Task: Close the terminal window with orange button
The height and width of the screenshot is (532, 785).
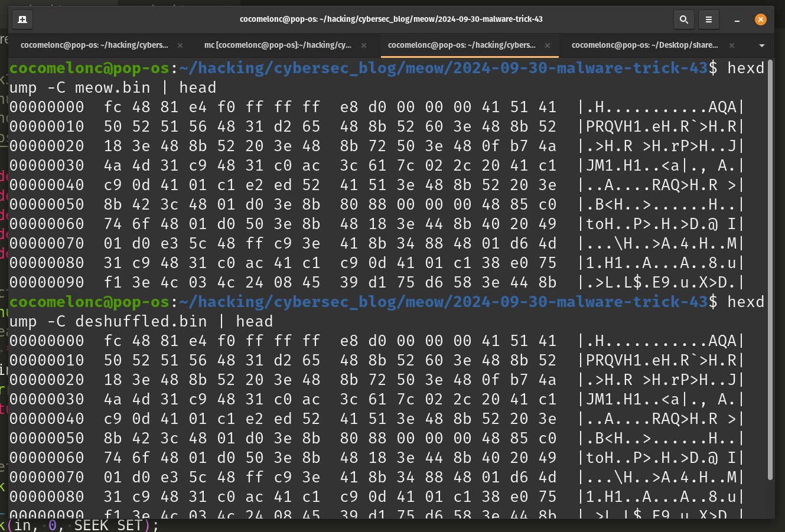Action: [761, 19]
